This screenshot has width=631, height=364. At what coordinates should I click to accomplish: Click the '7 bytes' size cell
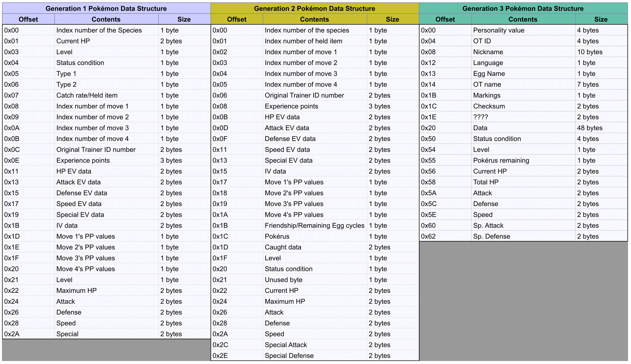coord(601,84)
